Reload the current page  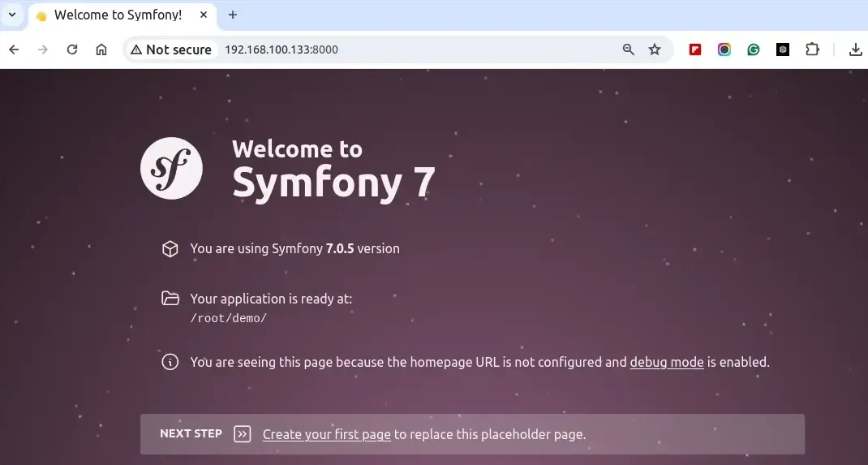coord(72,50)
